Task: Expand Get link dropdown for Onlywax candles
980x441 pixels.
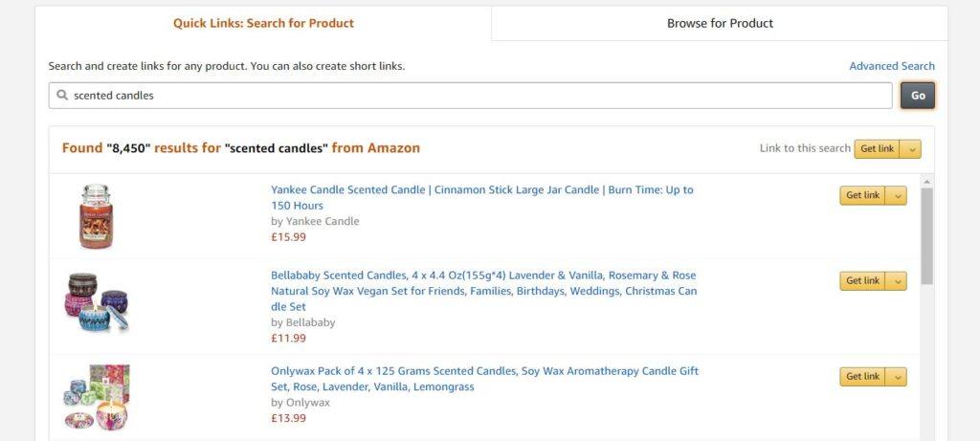Action: coord(898,377)
